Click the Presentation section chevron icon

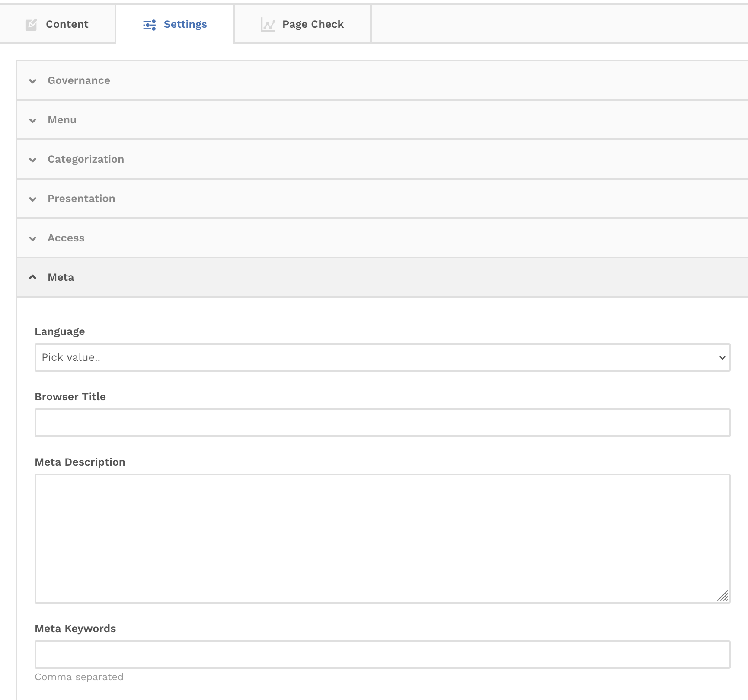pyautogui.click(x=33, y=199)
